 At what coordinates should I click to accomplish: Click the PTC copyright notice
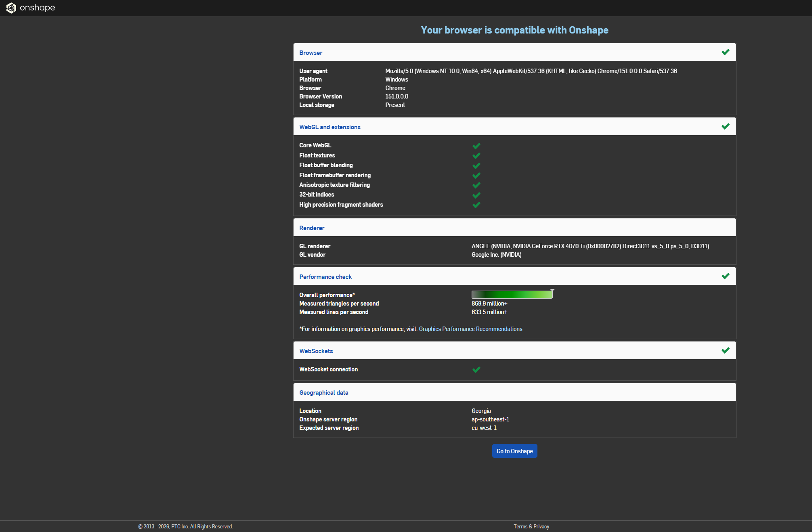coord(186,526)
